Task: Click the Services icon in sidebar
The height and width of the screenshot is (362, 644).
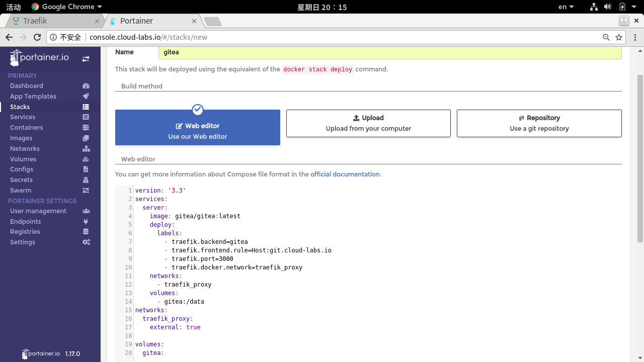Action: coord(86,117)
